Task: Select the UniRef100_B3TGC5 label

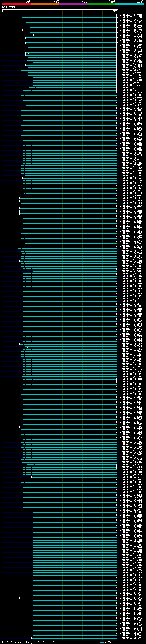Action: pos(131,597)
